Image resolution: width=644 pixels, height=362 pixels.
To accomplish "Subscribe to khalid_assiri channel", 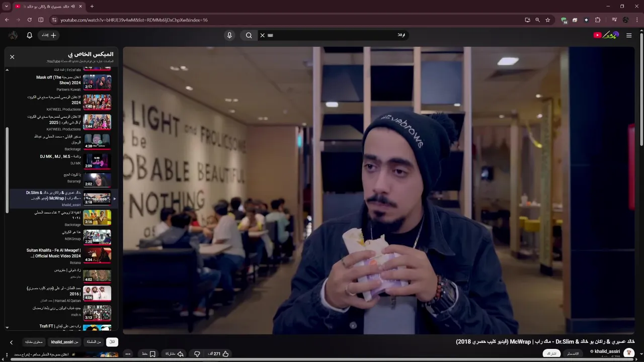I will click(x=552, y=354).
